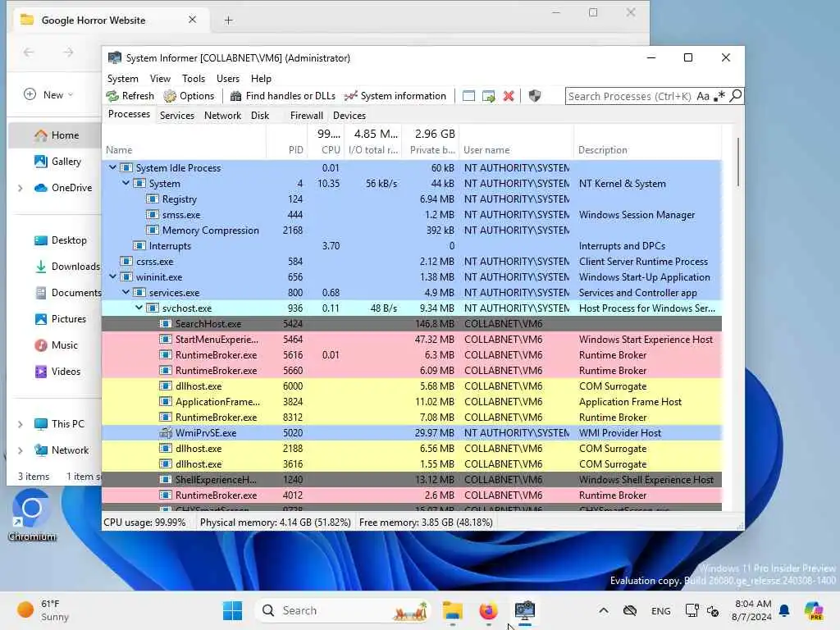840x630 pixels.
Task: Select csrss.exe process
Action: [x=412, y=262]
